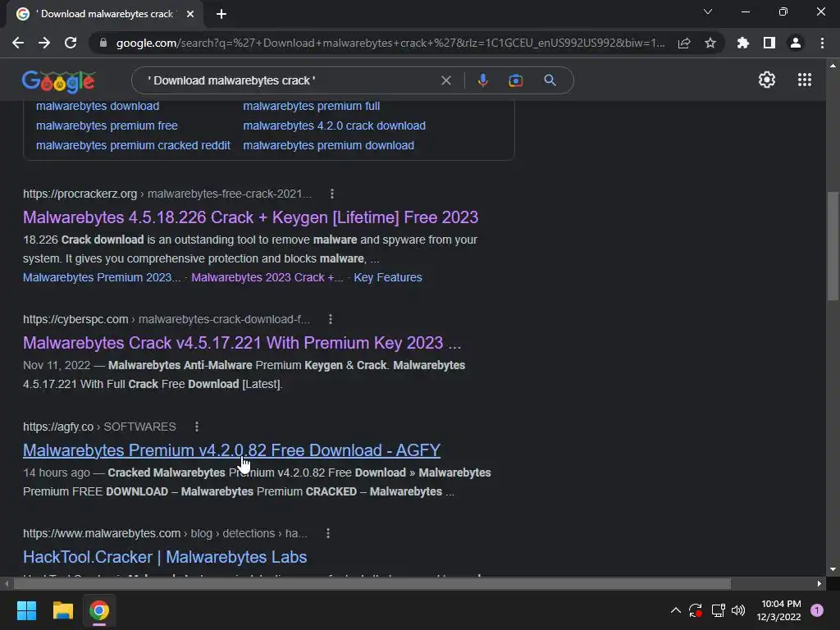Open sitelink 'Malwarebytes Premium 2023...'
This screenshot has height=630, width=840.
click(x=102, y=277)
